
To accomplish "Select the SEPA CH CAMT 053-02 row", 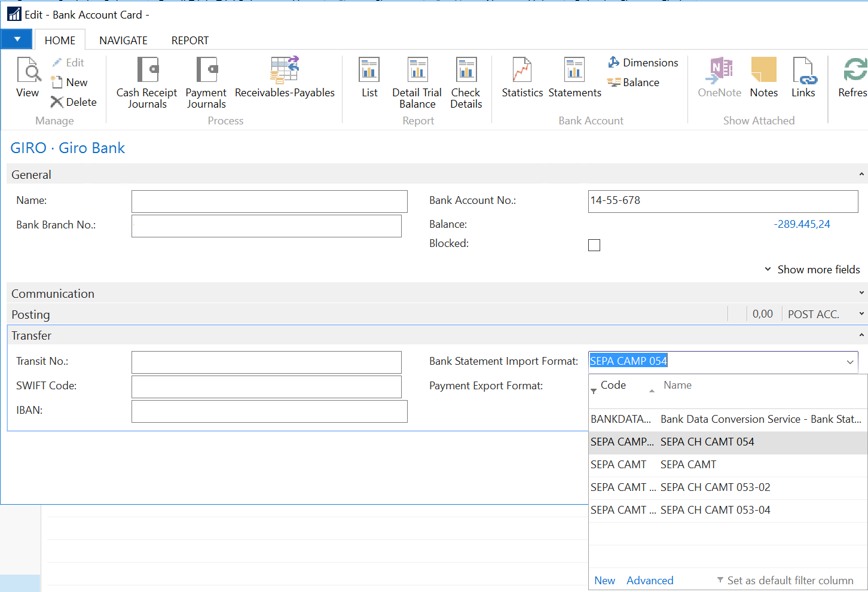I will coord(728,487).
